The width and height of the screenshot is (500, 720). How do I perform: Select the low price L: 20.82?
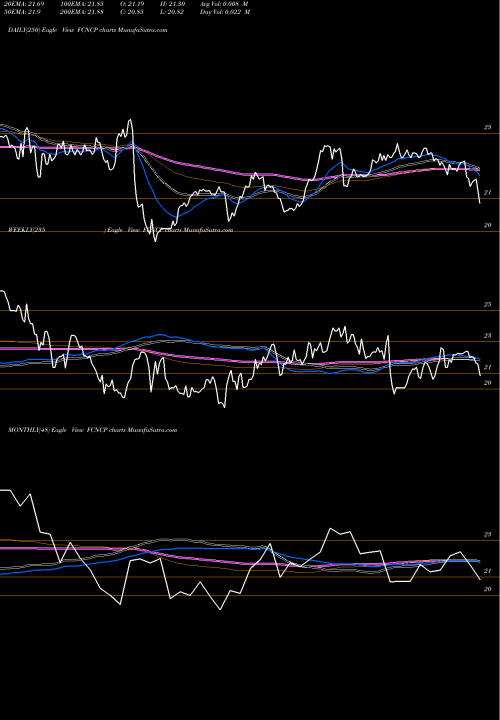[172, 12]
